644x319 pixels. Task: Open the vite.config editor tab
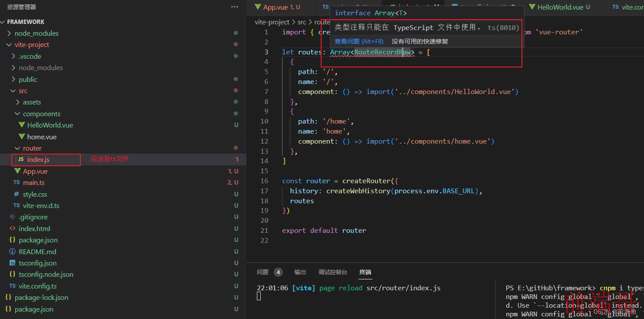624,7
